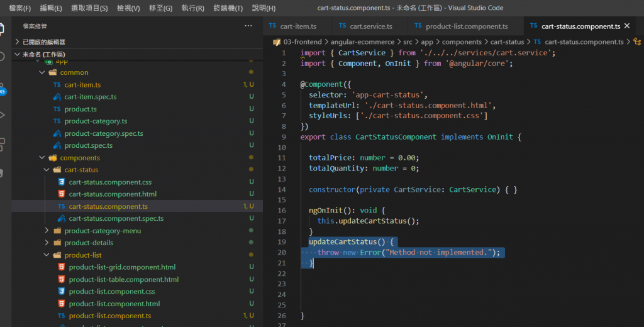
Task: Collapse the cart-status folder in tree
Action: tap(81, 170)
